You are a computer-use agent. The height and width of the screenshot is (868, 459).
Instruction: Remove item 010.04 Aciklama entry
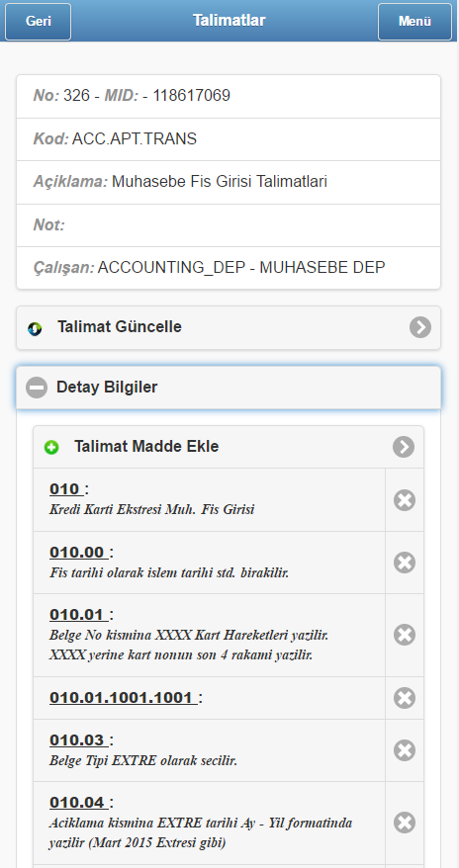coord(405,823)
